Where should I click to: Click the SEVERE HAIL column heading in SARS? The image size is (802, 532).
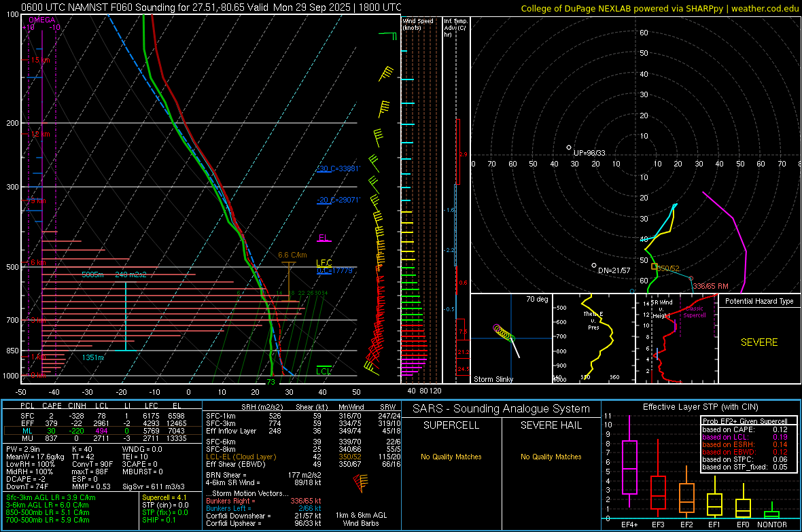(551, 425)
